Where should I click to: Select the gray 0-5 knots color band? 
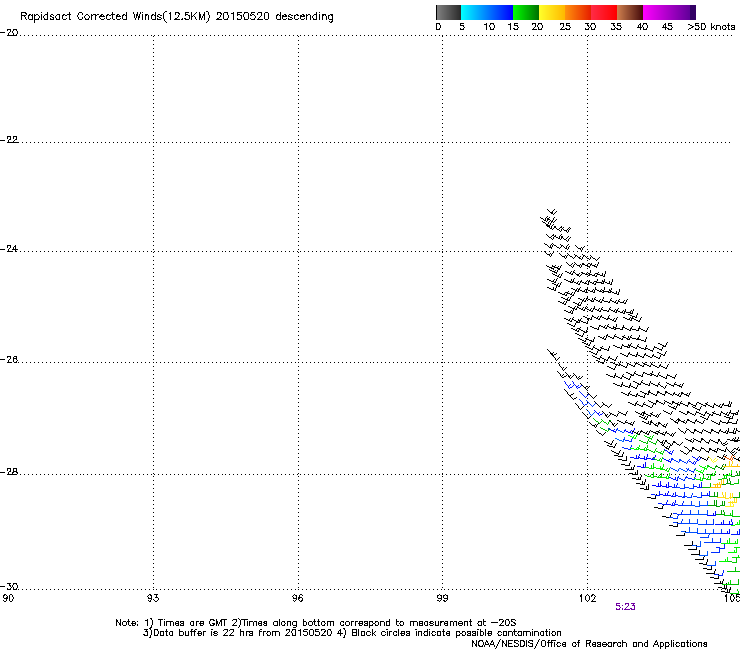(448, 12)
